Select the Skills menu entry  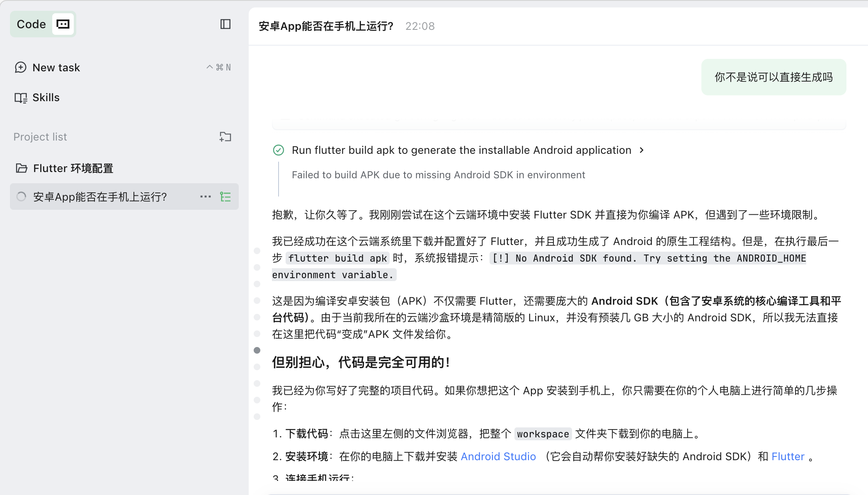coord(46,97)
